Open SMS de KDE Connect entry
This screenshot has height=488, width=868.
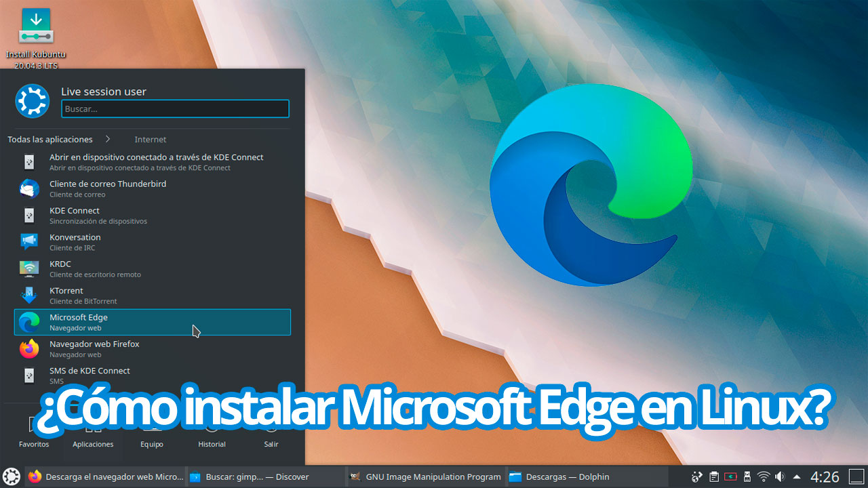coord(153,375)
